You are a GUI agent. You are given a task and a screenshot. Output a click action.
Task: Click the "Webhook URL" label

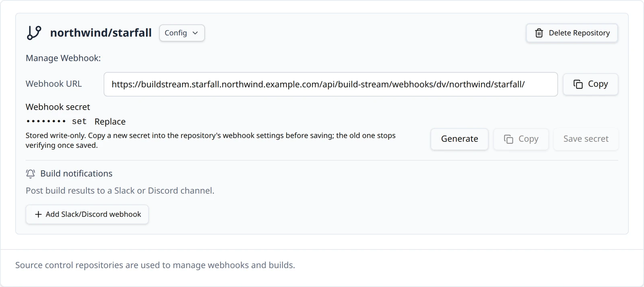pos(54,84)
